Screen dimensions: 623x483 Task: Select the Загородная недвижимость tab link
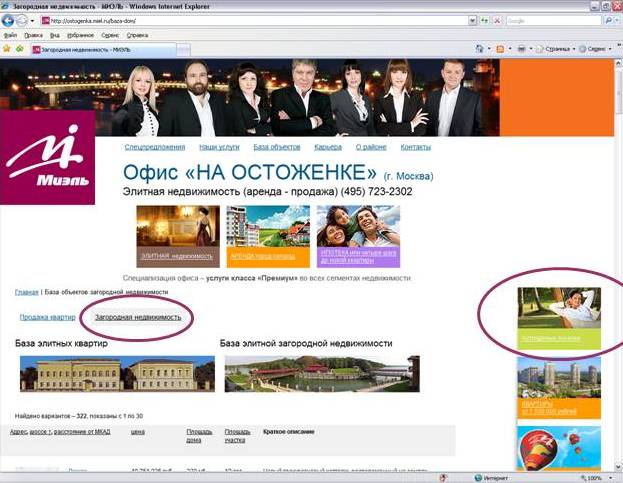pos(138,317)
